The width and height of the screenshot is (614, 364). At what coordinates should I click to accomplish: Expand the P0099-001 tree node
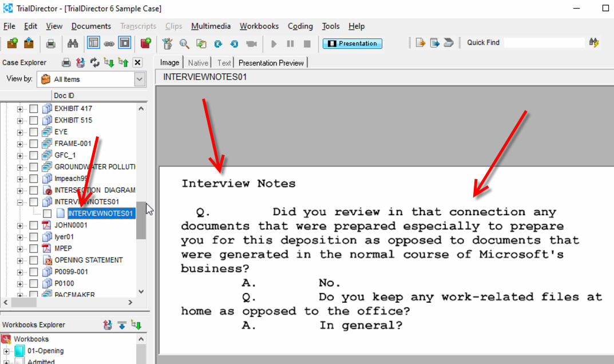(19, 272)
